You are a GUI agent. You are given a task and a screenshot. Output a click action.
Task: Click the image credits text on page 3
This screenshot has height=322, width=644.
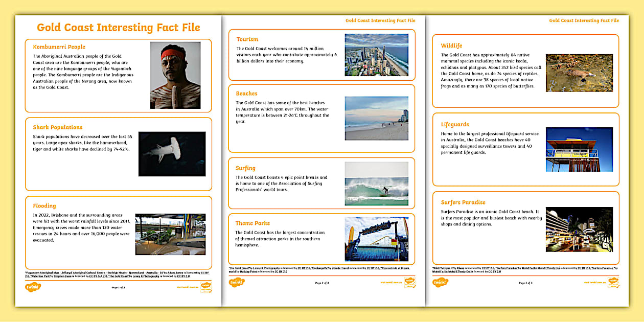click(525, 269)
